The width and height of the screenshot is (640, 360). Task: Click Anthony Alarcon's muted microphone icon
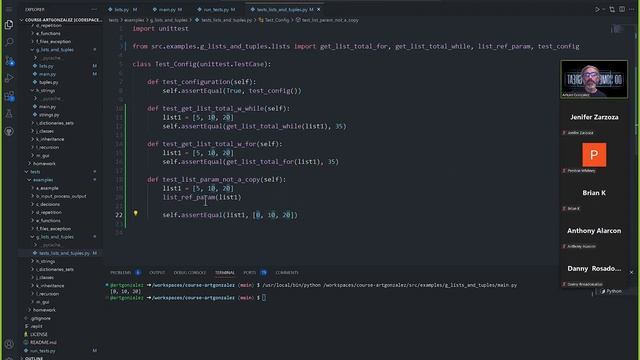coord(564,247)
